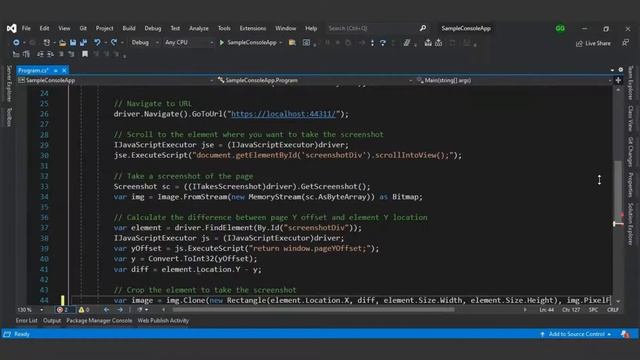640x360 pixels.
Task: Click the New Project toolbar icon
Action: (47, 42)
